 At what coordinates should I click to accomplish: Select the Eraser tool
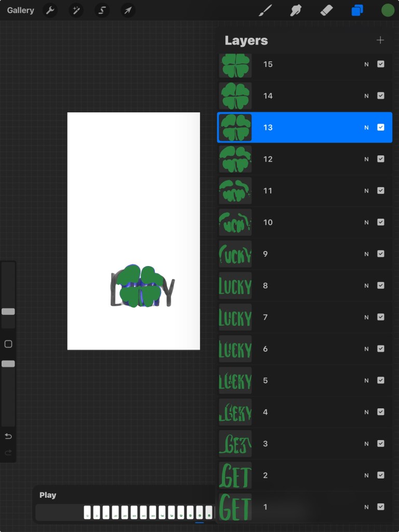[326, 10]
